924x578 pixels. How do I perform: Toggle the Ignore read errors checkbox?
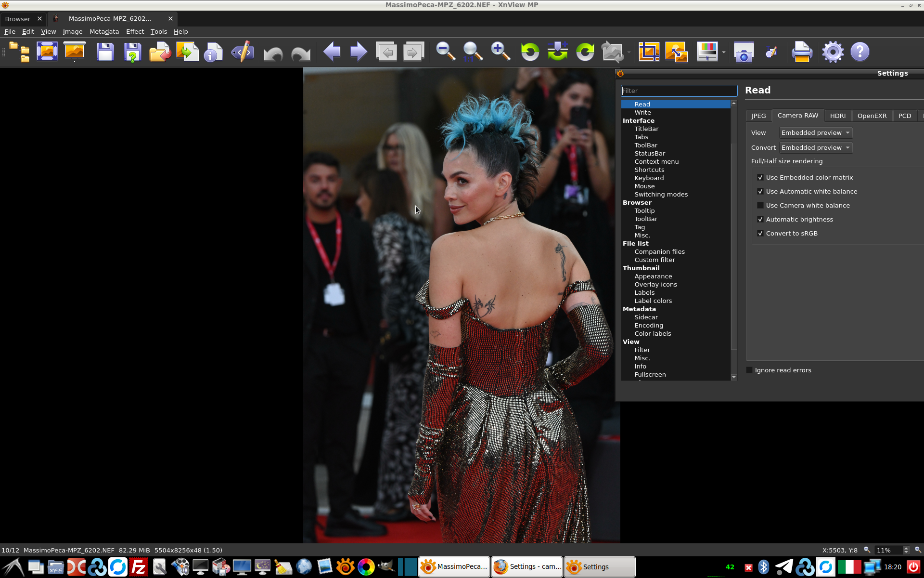749,370
